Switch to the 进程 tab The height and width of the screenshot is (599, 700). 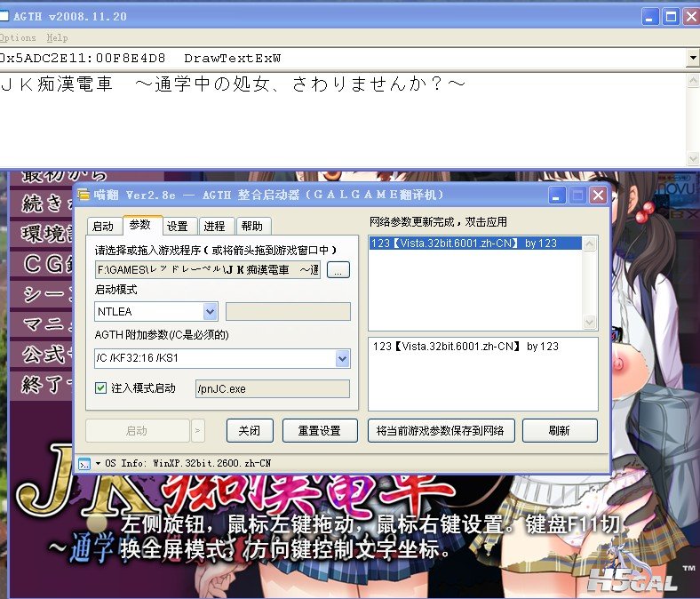tap(215, 227)
